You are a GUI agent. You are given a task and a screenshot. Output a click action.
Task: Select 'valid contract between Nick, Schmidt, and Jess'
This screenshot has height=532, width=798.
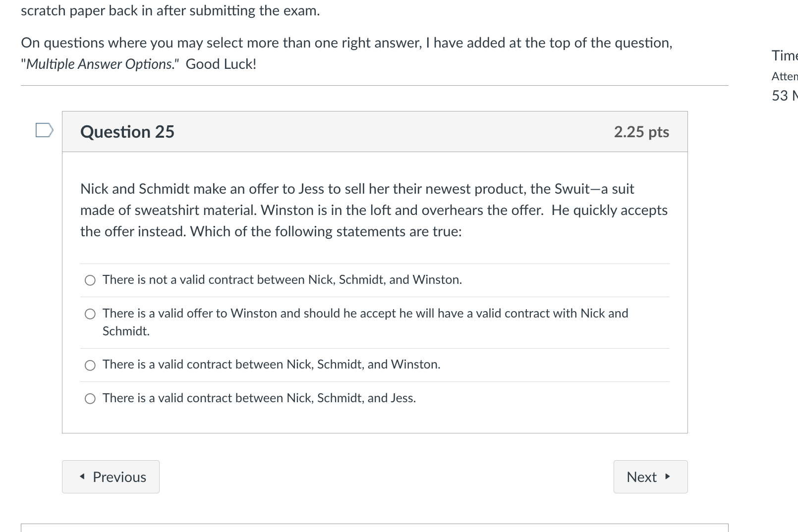pos(90,398)
